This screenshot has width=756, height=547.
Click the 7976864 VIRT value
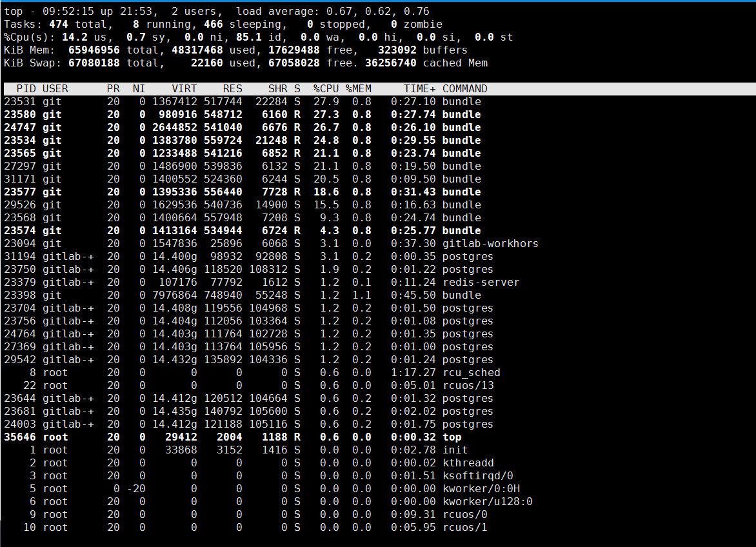coord(175,295)
